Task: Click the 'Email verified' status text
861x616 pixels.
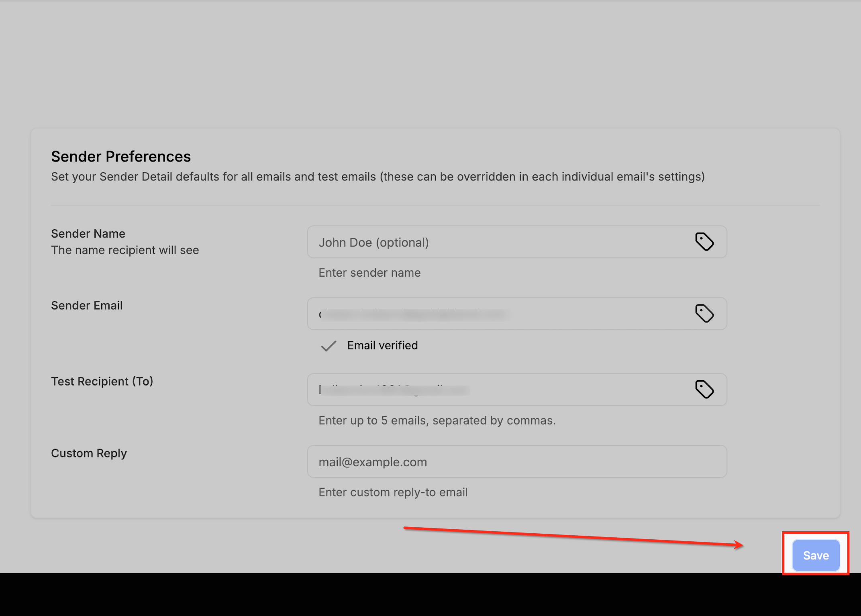Action: 382,345
